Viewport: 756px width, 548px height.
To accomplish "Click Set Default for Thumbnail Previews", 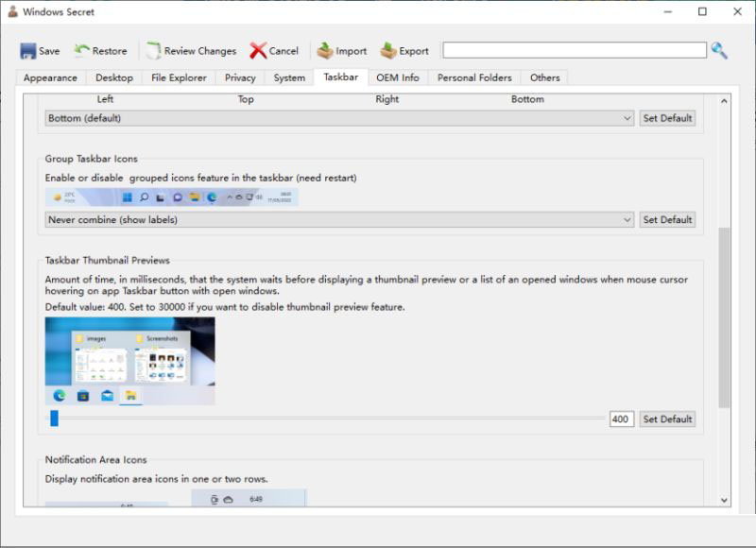I will click(667, 420).
